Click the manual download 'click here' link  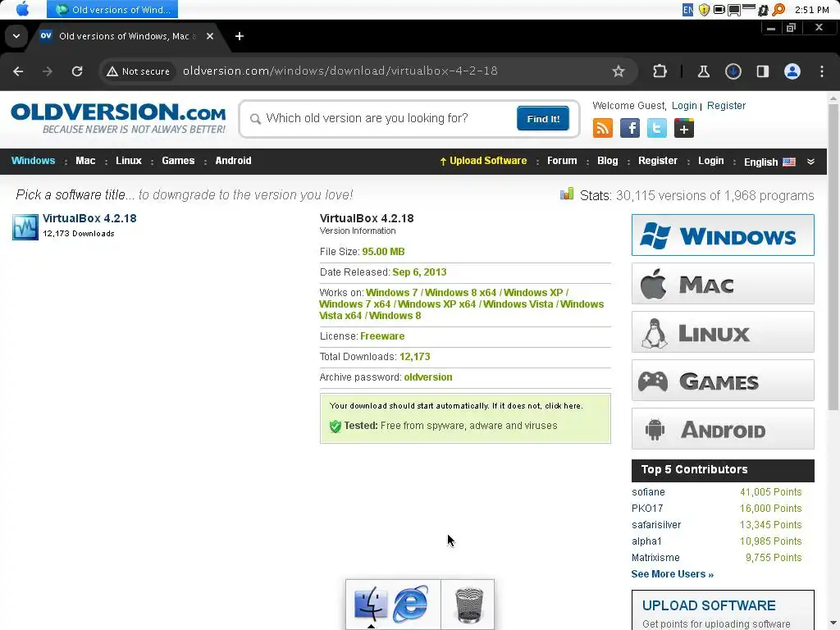[563, 405]
